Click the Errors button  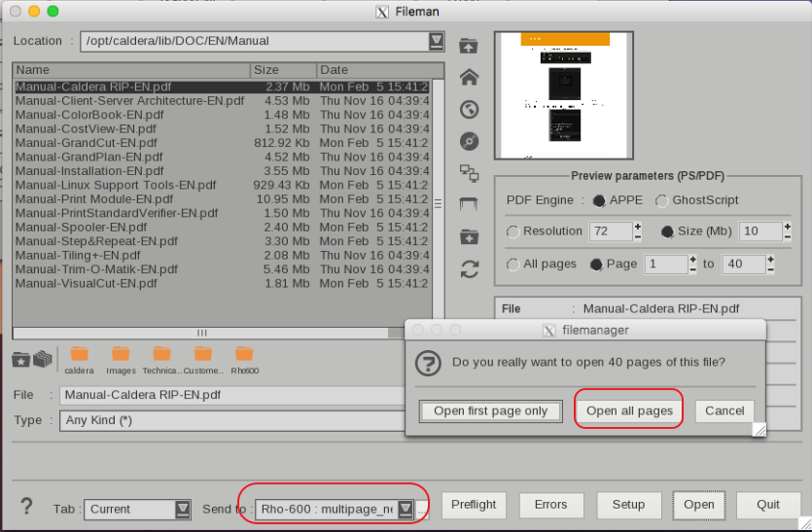pyautogui.click(x=551, y=505)
